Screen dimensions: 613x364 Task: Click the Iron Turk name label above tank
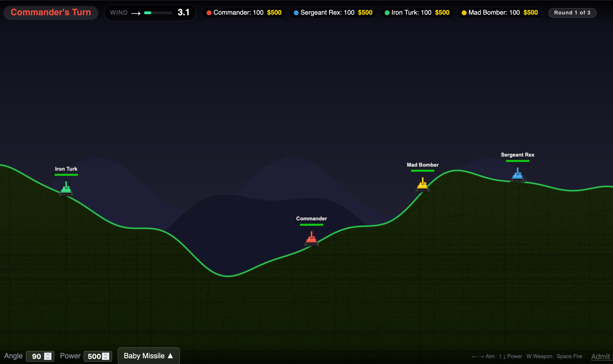[66, 169]
